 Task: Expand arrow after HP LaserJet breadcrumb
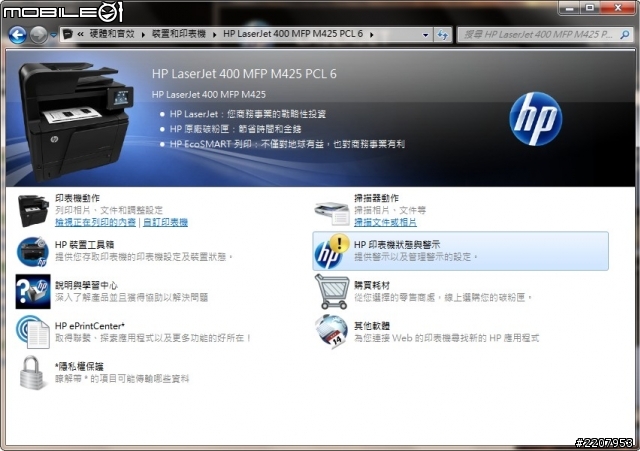tap(372, 35)
